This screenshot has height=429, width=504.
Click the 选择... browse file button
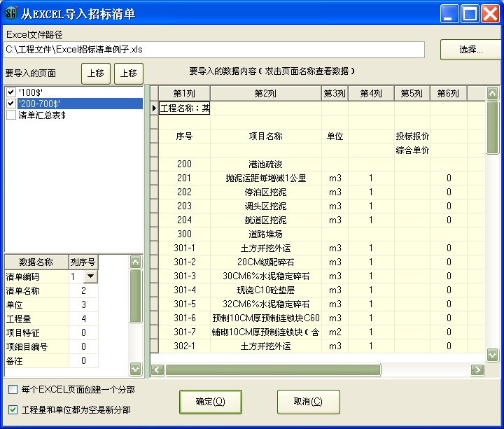click(x=470, y=50)
